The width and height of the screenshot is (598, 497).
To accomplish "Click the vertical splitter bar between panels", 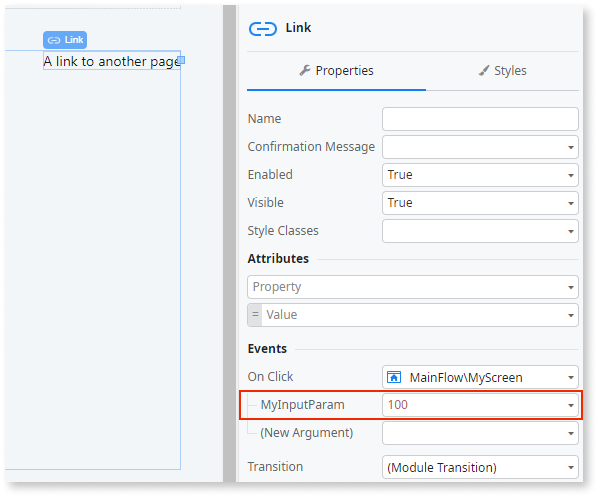I will click(229, 243).
